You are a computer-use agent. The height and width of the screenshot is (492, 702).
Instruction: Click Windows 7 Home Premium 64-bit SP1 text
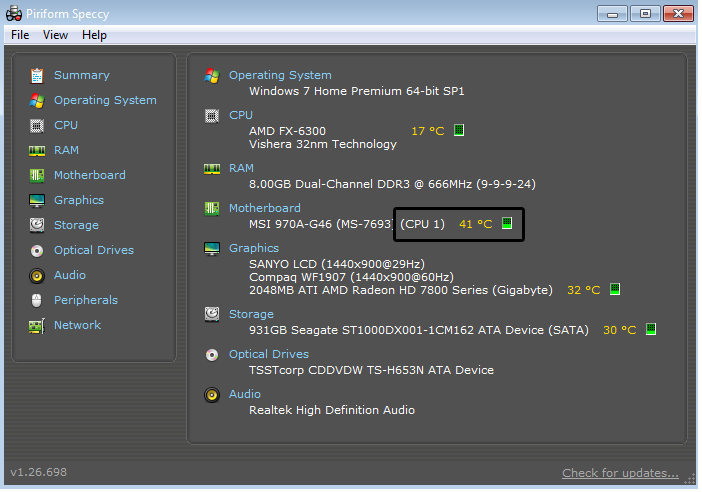(x=356, y=91)
